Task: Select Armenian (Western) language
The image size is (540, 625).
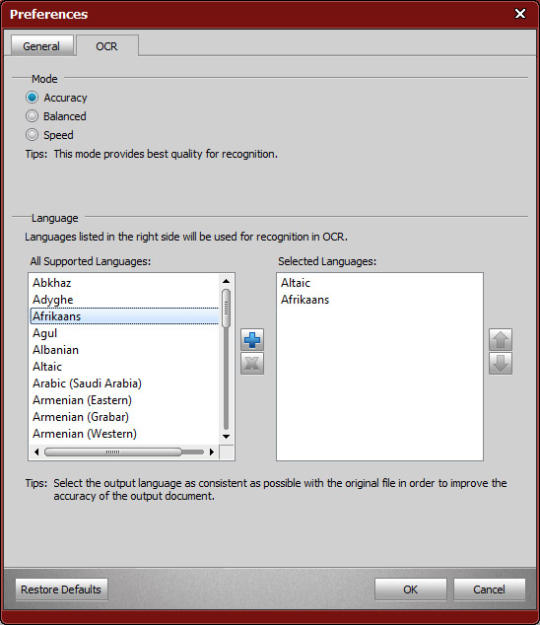Action: [x=125, y=433]
